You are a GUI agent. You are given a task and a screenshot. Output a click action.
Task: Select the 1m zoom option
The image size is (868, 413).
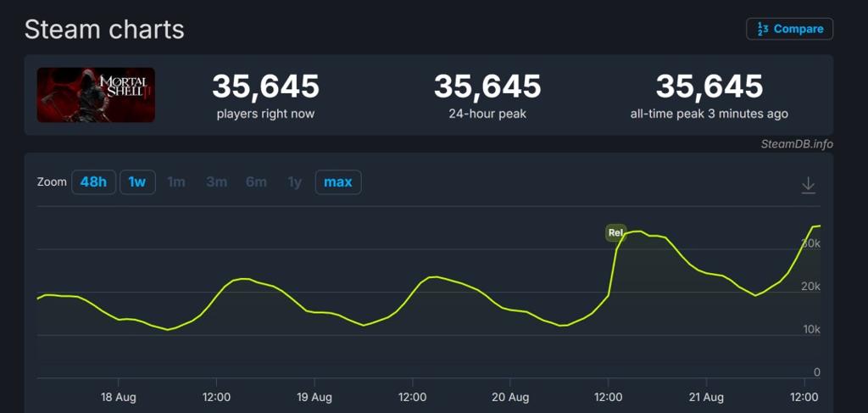[176, 182]
